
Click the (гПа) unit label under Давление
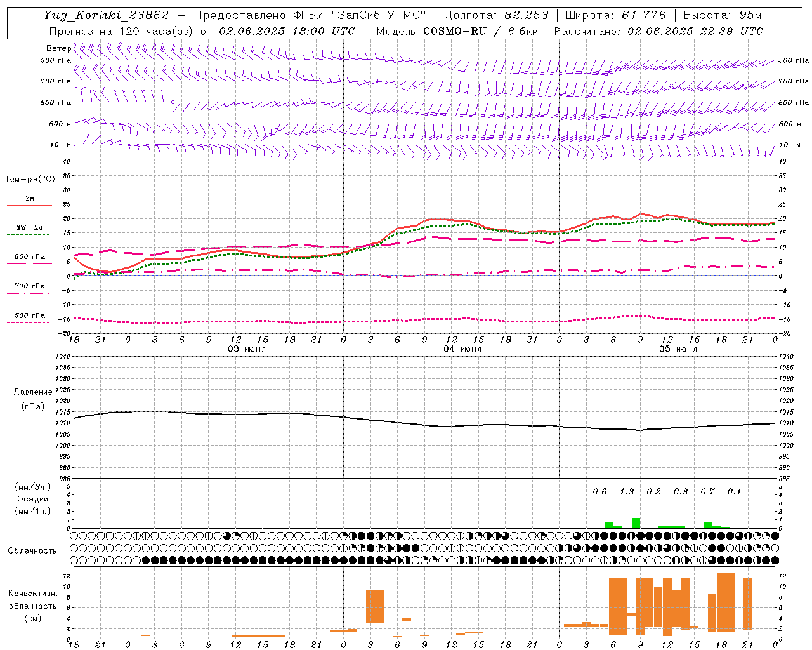coord(32,406)
